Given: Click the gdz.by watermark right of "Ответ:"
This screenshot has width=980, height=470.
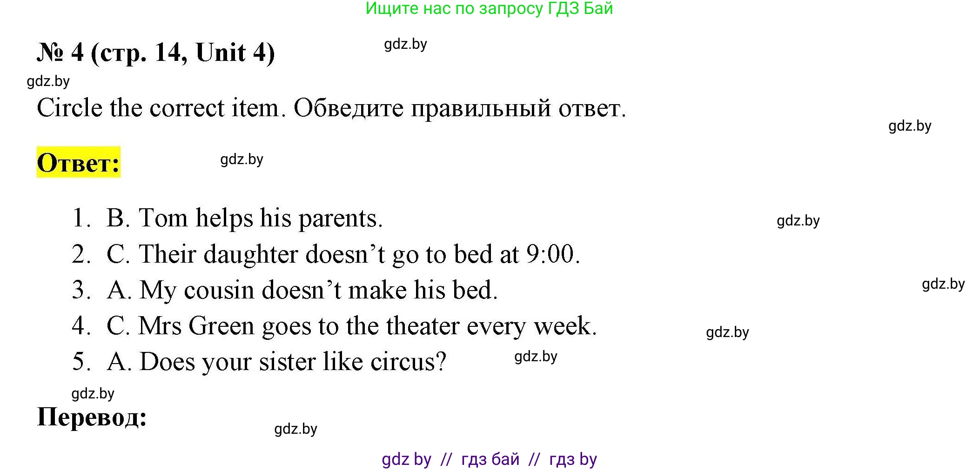Looking at the screenshot, I should coord(242,159).
